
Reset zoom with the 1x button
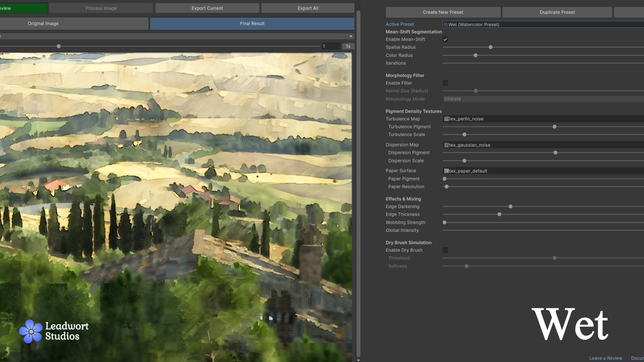tap(348, 47)
